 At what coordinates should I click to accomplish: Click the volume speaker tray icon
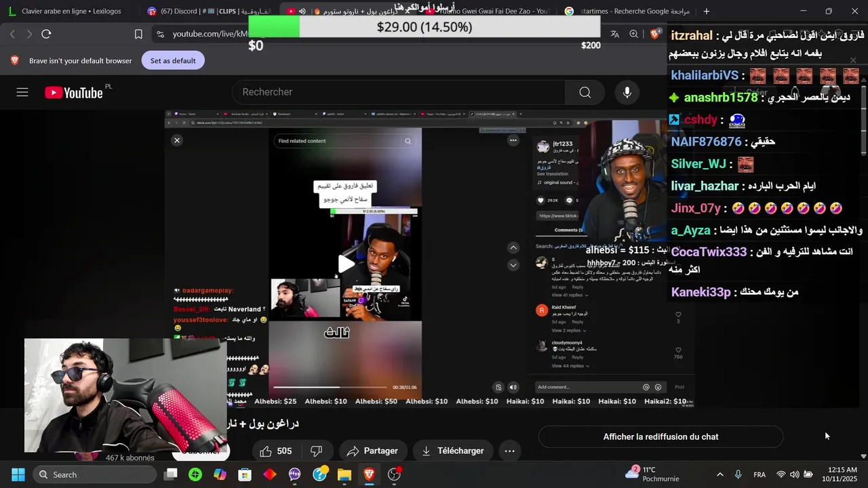coord(795,474)
